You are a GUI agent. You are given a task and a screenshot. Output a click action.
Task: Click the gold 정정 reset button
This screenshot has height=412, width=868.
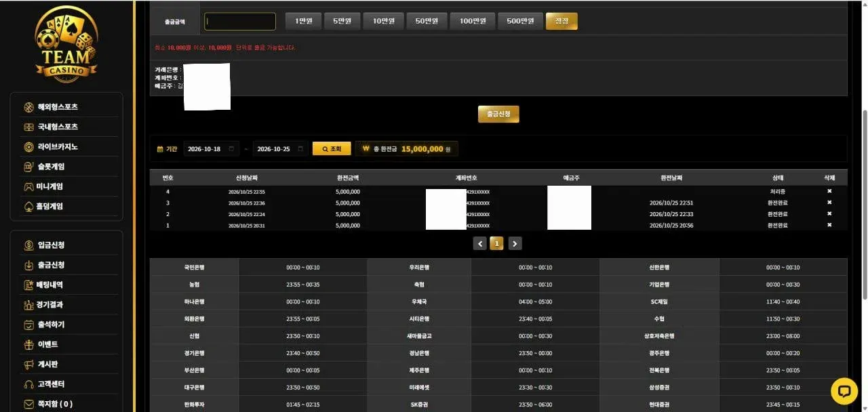pyautogui.click(x=561, y=22)
